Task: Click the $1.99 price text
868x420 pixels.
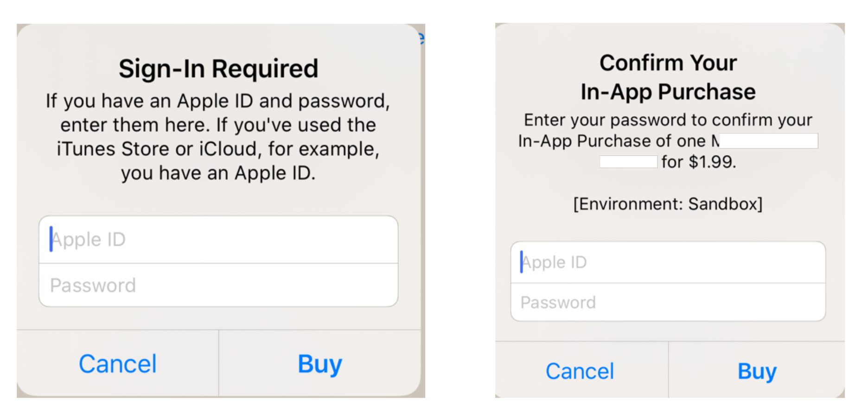Action: click(703, 162)
